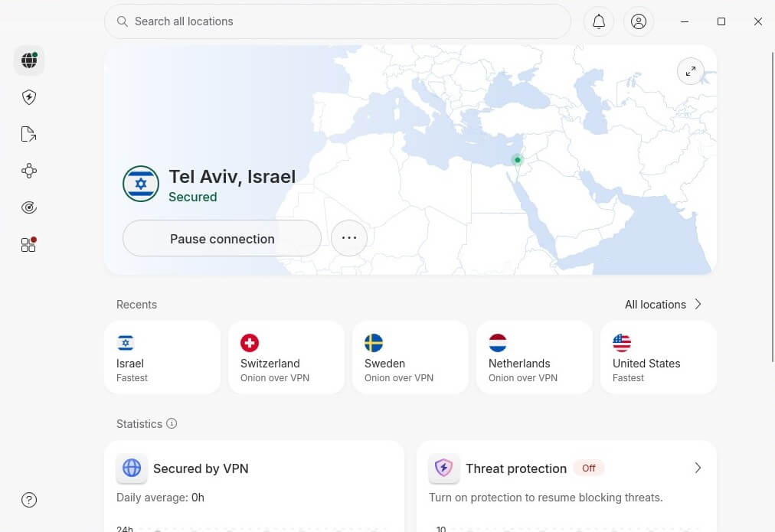The width and height of the screenshot is (775, 532).
Task: Open Meshnet nodes icon in sidebar
Action: coord(29,171)
